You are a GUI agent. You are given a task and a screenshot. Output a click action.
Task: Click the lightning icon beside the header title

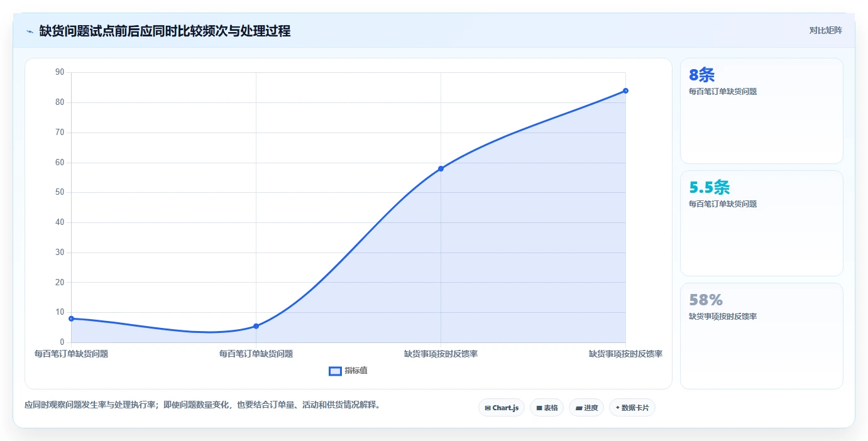click(30, 31)
